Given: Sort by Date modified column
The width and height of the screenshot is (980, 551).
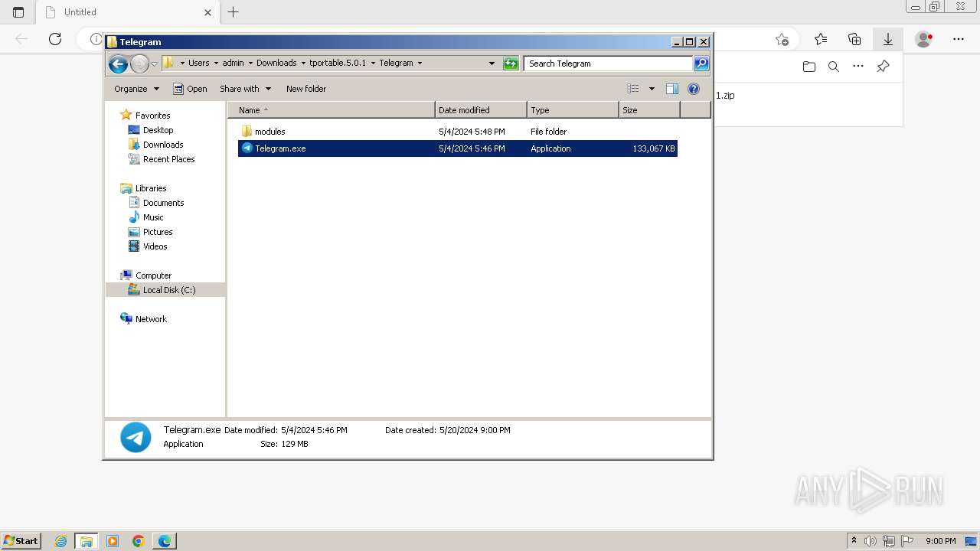Looking at the screenshot, I should click(481, 110).
